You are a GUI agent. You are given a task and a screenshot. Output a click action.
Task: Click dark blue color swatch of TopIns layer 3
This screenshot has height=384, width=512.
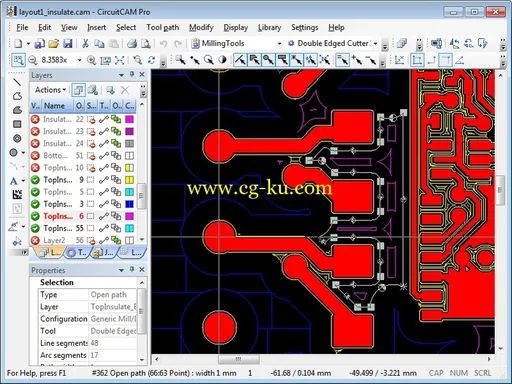point(129,204)
